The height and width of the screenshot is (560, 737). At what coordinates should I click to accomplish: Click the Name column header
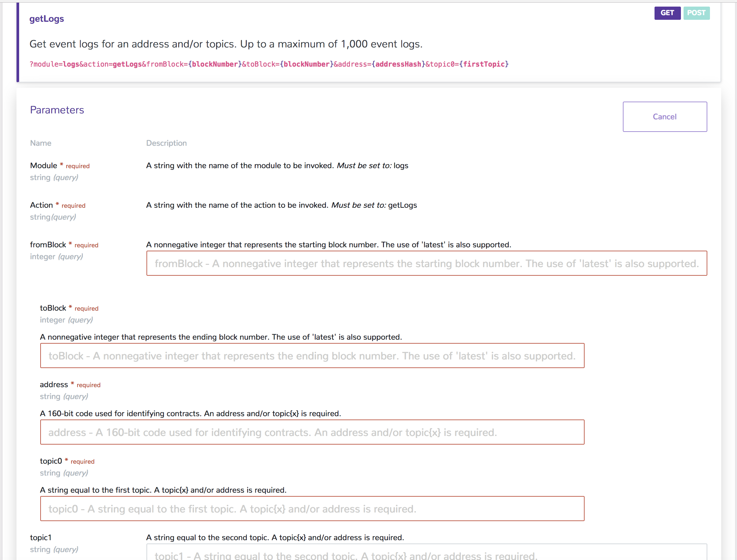click(41, 143)
